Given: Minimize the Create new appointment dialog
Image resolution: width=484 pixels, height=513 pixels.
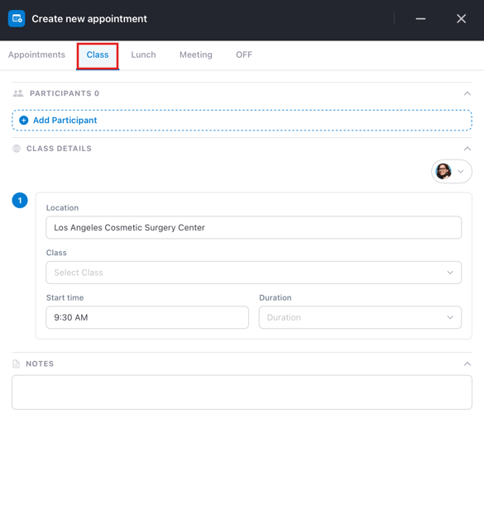Looking at the screenshot, I should [421, 19].
